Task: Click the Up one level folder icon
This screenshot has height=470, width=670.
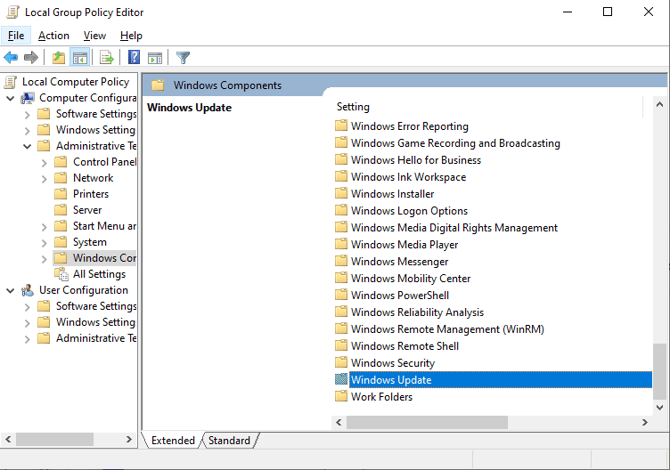Action: pos(59,57)
